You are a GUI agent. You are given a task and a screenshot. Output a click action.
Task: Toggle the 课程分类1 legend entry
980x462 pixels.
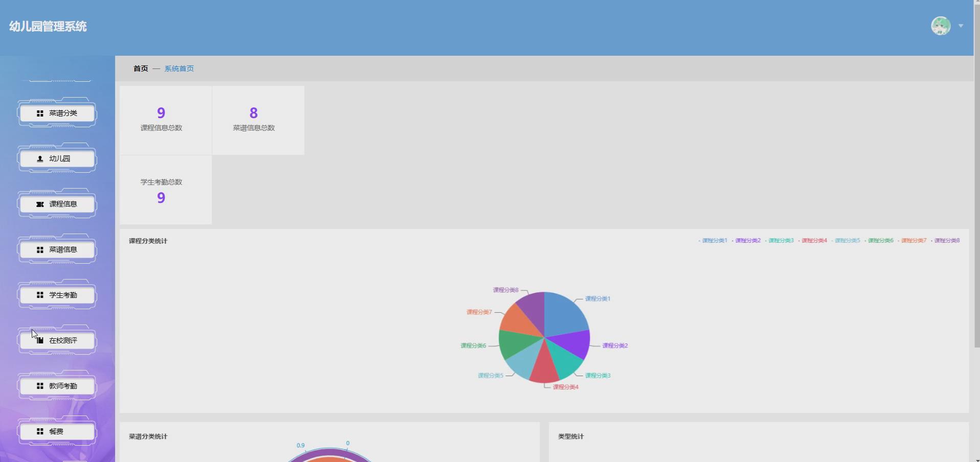click(x=713, y=240)
